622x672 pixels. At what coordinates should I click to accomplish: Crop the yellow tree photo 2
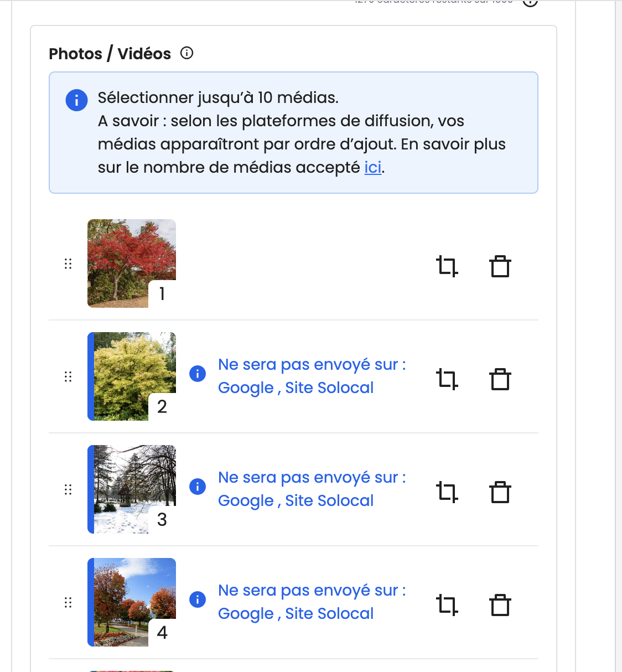(x=447, y=379)
